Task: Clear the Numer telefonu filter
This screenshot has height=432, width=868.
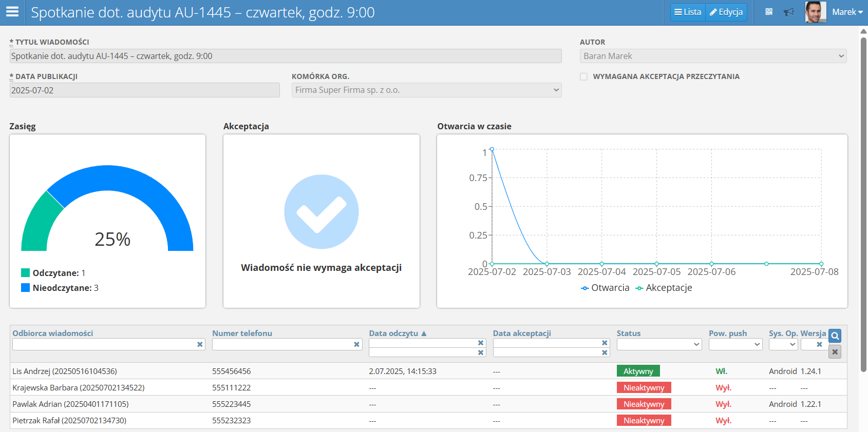Action: pos(356,344)
